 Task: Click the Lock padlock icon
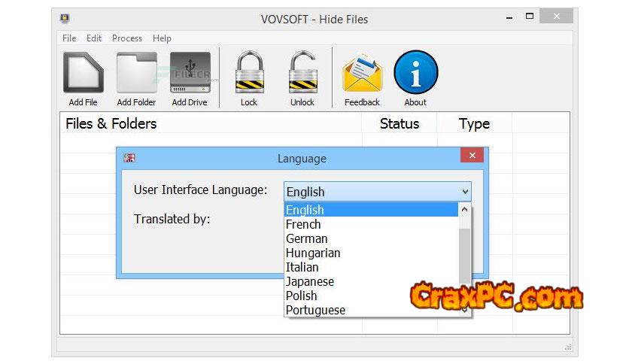[249, 72]
